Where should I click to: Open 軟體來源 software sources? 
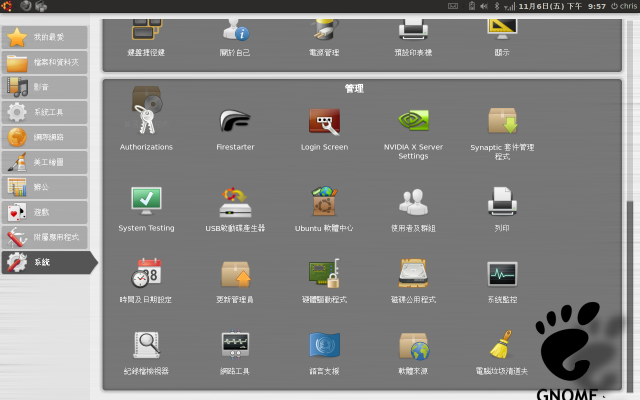pos(414,346)
